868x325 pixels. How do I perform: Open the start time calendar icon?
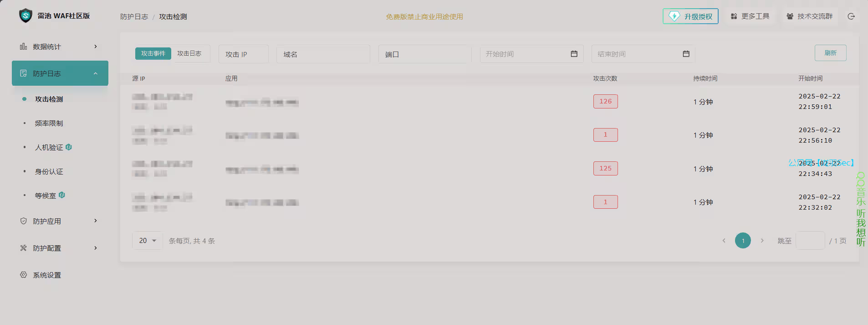[574, 54]
